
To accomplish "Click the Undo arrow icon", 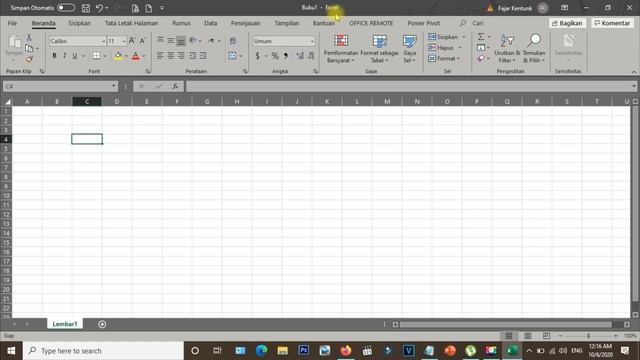I will coord(99,8).
